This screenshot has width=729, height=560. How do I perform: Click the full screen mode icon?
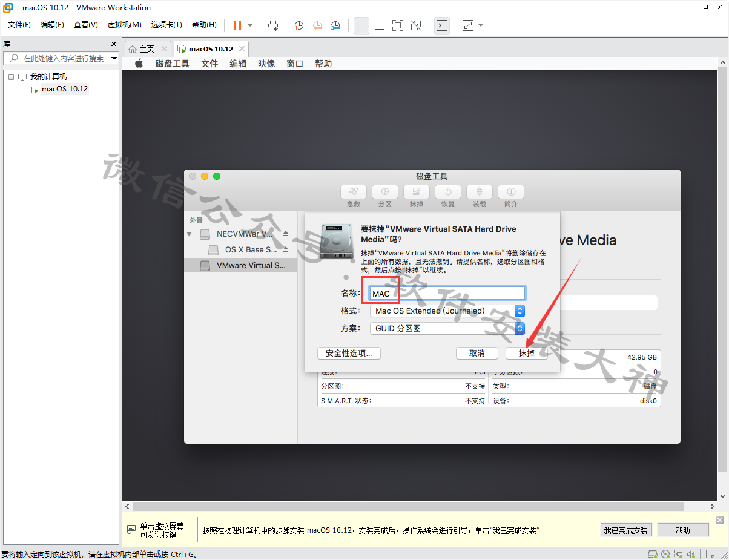[x=398, y=25]
